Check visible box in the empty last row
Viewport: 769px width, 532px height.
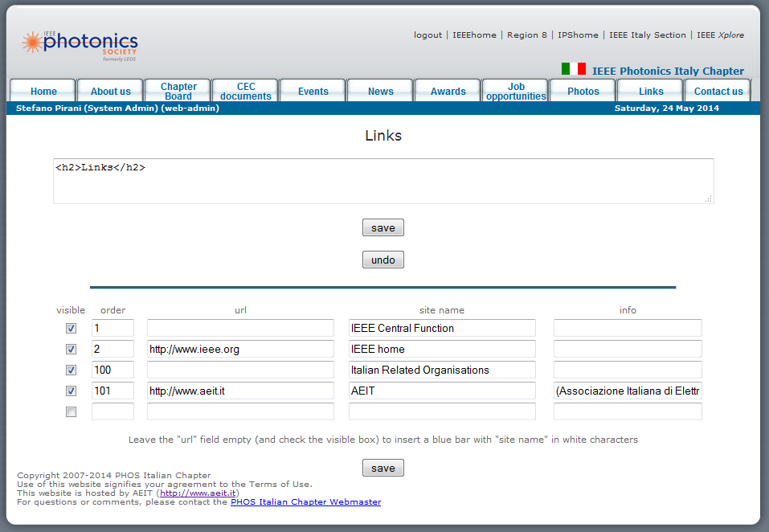click(71, 412)
